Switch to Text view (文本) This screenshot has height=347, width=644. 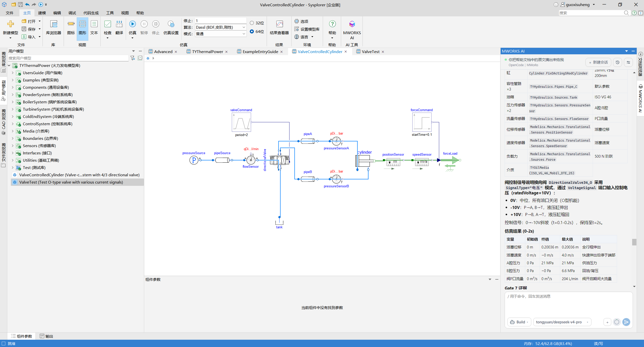pos(94,24)
